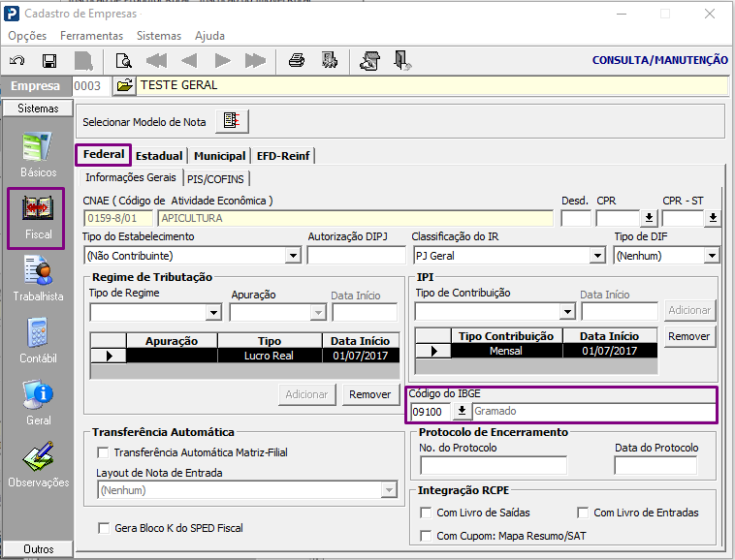
Task: Click the Autorização DIPJ input field
Action: (x=357, y=256)
